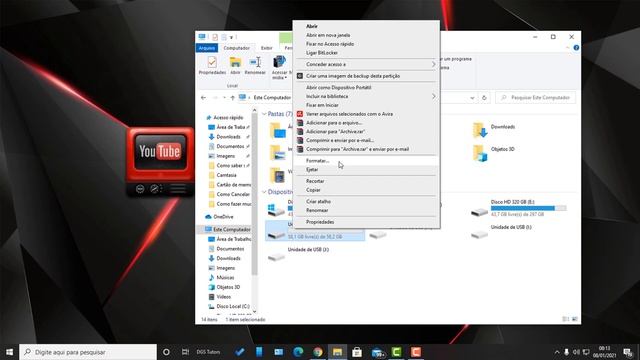Viewport: 640px width, 360px height.
Task: Go back with the left arrow button
Action: pyautogui.click(x=203, y=98)
